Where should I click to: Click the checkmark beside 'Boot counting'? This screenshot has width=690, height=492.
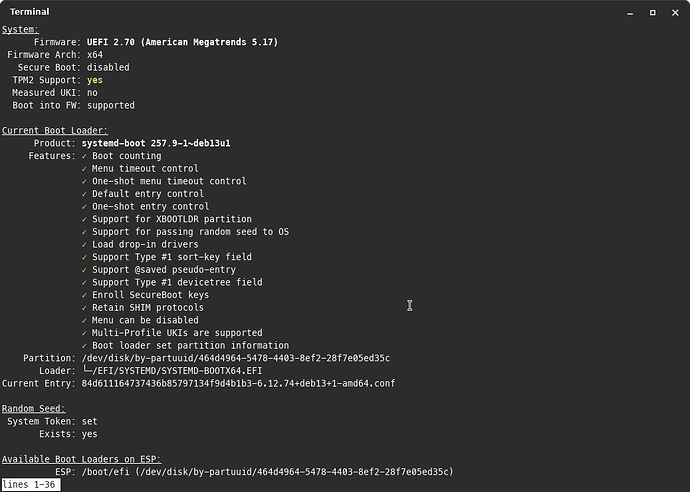tap(85, 156)
